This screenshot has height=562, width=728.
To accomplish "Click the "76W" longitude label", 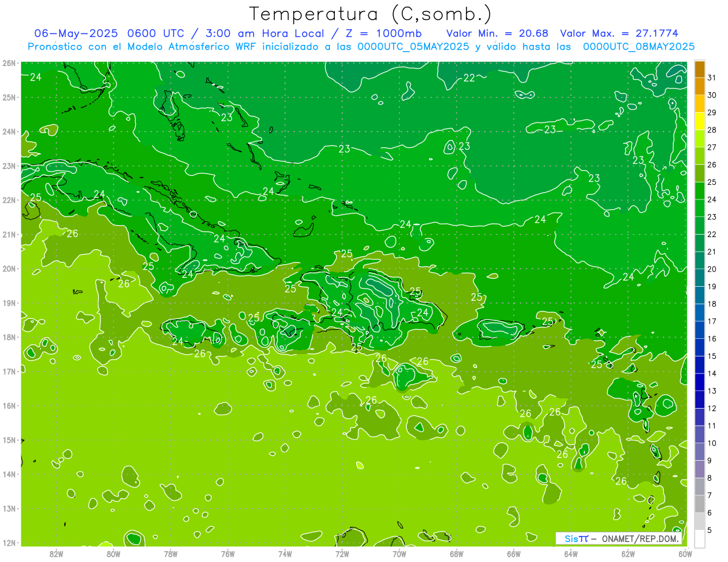I will (x=227, y=554).
